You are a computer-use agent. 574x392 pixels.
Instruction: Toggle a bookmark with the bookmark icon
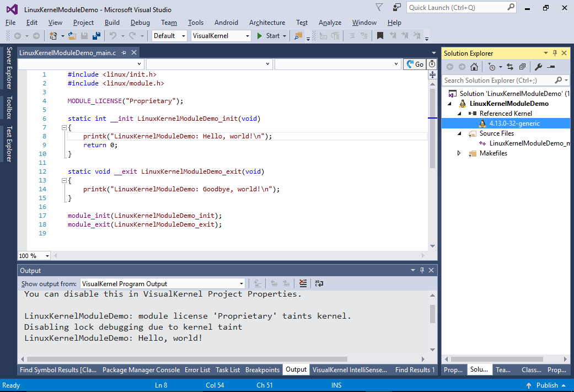click(380, 35)
